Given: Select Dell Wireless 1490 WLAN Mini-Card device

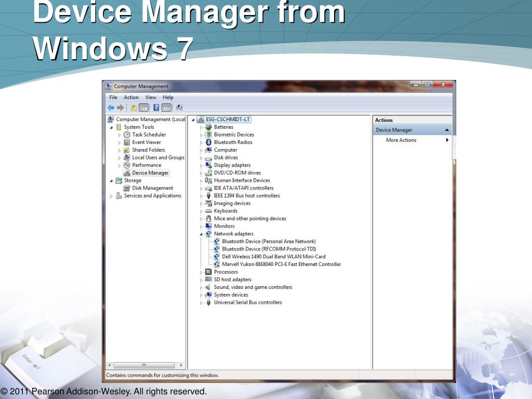Looking at the screenshot, I should (x=273, y=257).
